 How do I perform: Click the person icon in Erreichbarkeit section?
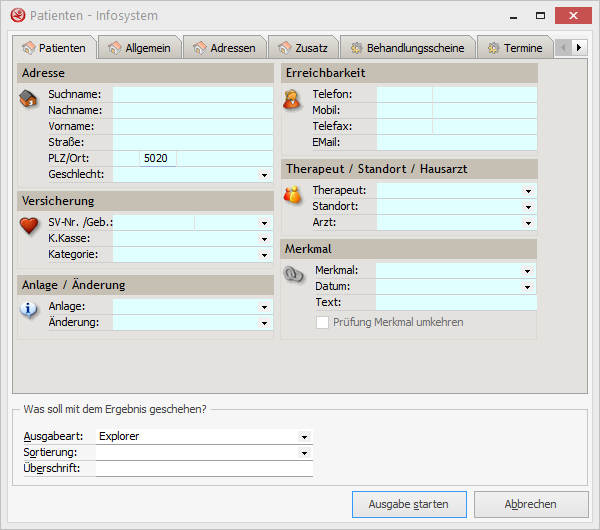tap(292, 98)
